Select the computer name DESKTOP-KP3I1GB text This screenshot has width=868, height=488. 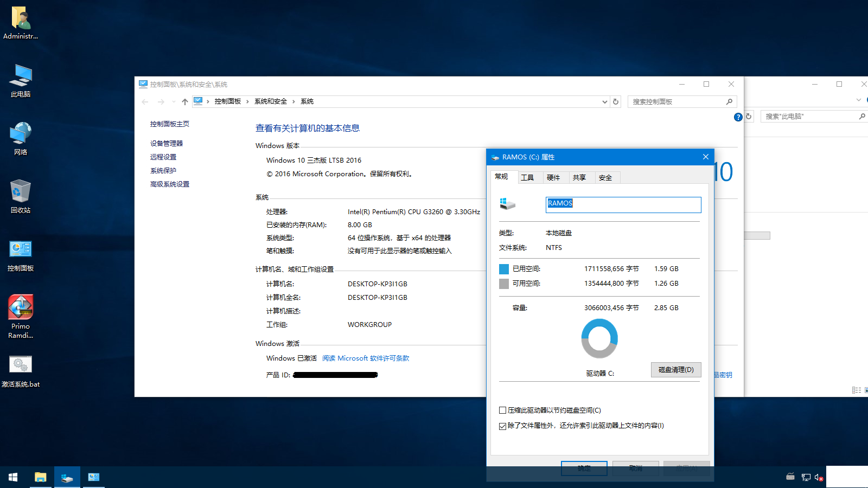coord(378,284)
